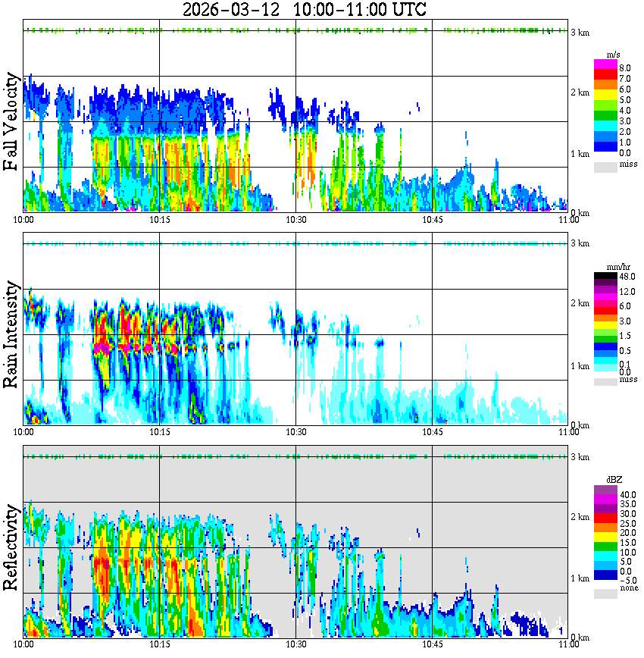Pick the dark blue swatch in Rain Intensity legend

click(x=605, y=346)
